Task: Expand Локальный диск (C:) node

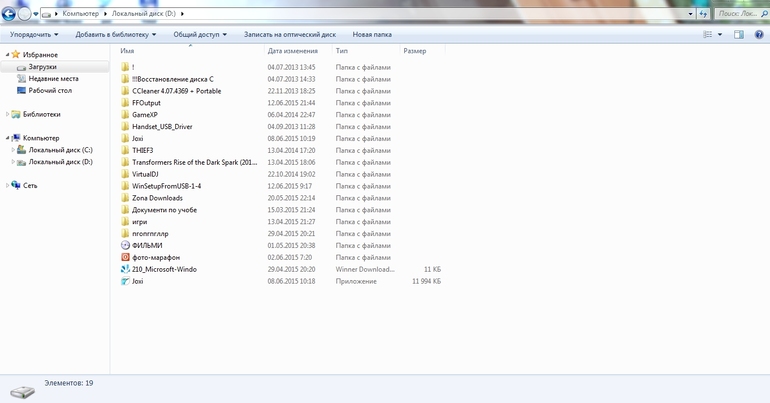Action: click(x=13, y=150)
